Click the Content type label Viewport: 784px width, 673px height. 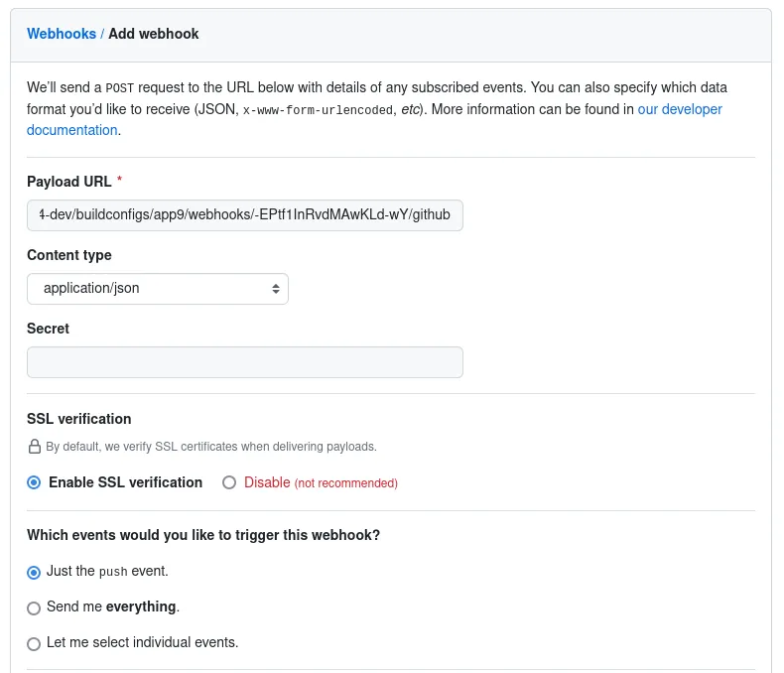[x=69, y=255]
